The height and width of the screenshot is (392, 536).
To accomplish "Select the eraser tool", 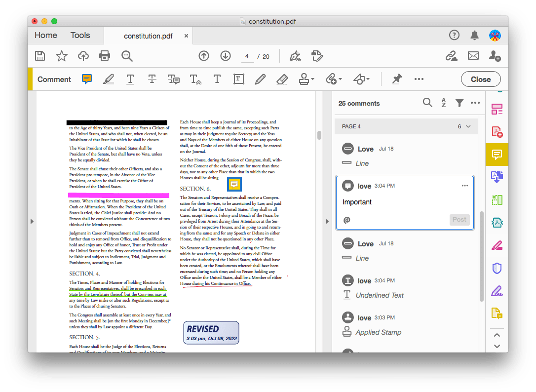I will [281, 79].
